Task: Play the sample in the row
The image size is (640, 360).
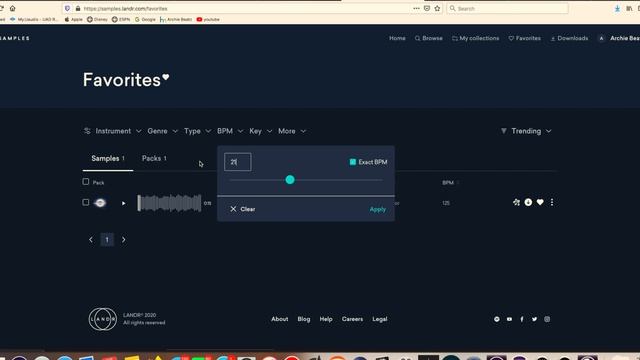Action: point(123,203)
